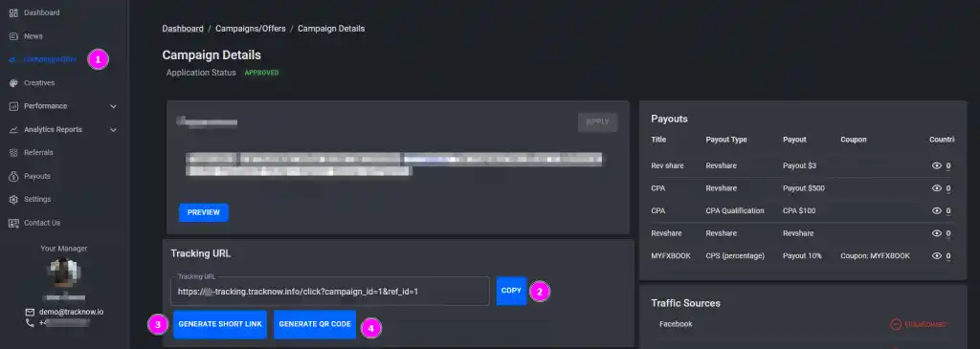Click the Contact Us card icon
Screen dimensions: 980x349
(x=13, y=223)
